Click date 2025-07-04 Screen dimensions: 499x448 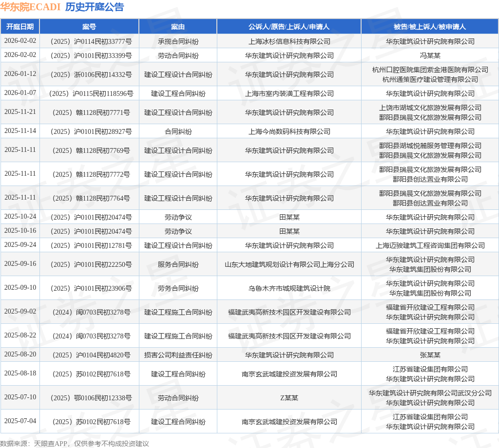(x=20, y=421)
